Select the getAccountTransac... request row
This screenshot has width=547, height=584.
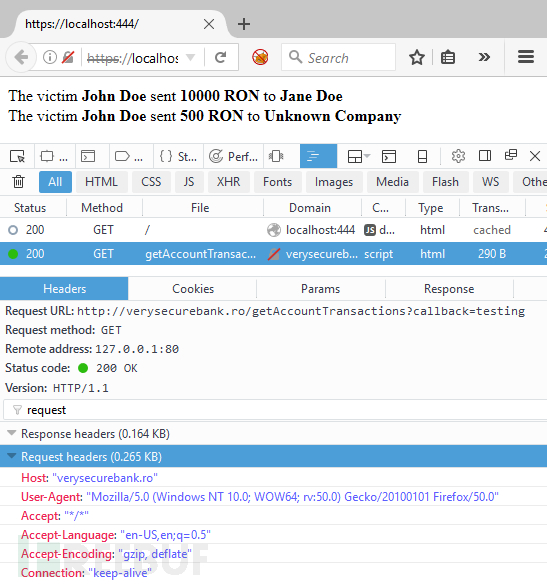pos(273,254)
